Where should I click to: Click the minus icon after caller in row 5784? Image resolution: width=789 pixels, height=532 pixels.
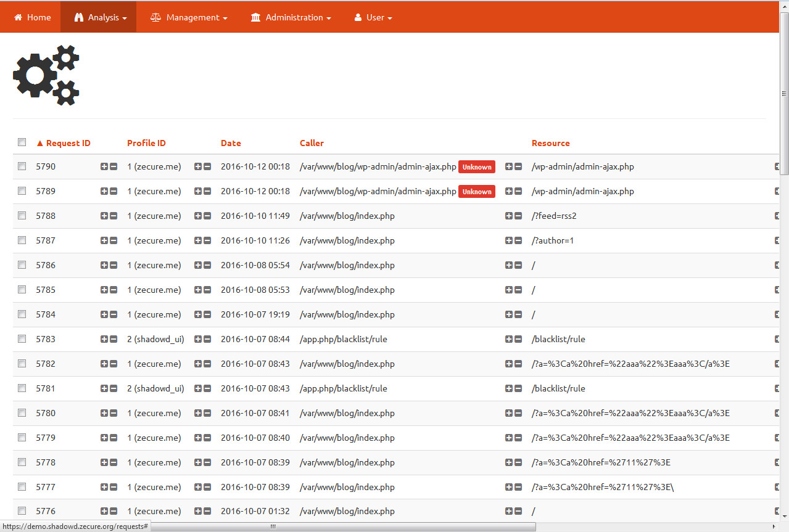518,314
